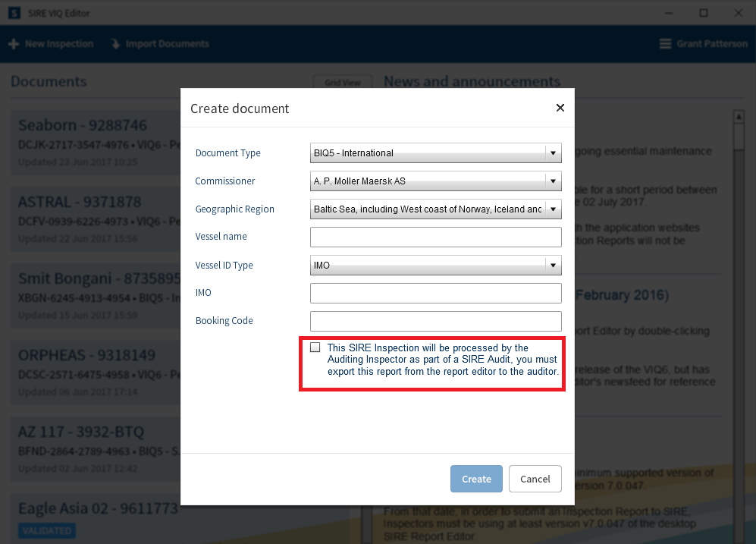Click the Document Type label
Image resolution: width=756 pixels, height=544 pixels.
pyautogui.click(x=227, y=153)
